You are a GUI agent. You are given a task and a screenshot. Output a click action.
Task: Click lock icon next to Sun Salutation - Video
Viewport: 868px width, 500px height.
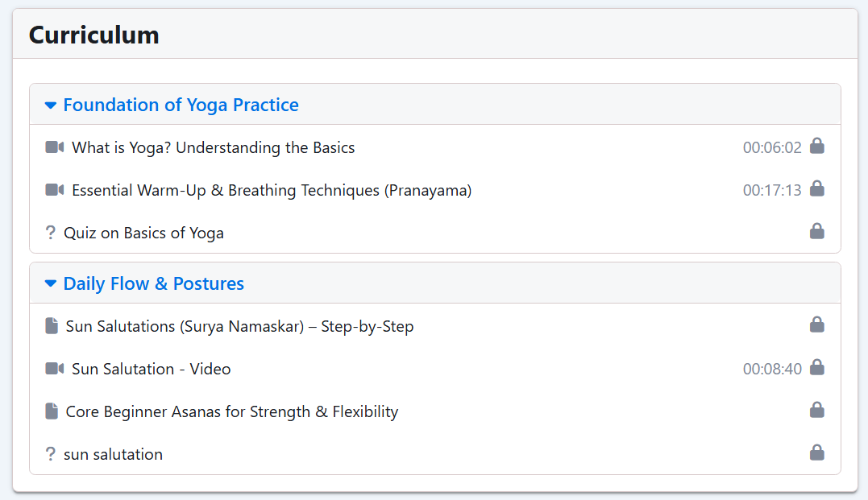(x=817, y=367)
